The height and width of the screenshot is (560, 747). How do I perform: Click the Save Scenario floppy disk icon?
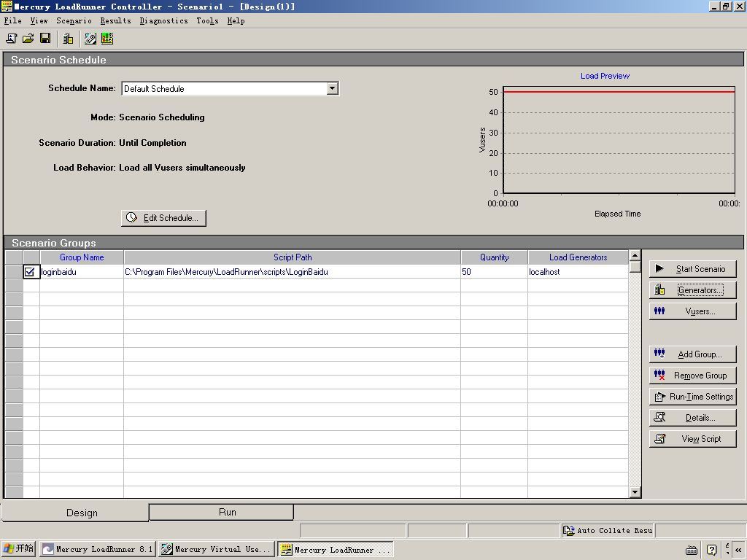pos(45,39)
